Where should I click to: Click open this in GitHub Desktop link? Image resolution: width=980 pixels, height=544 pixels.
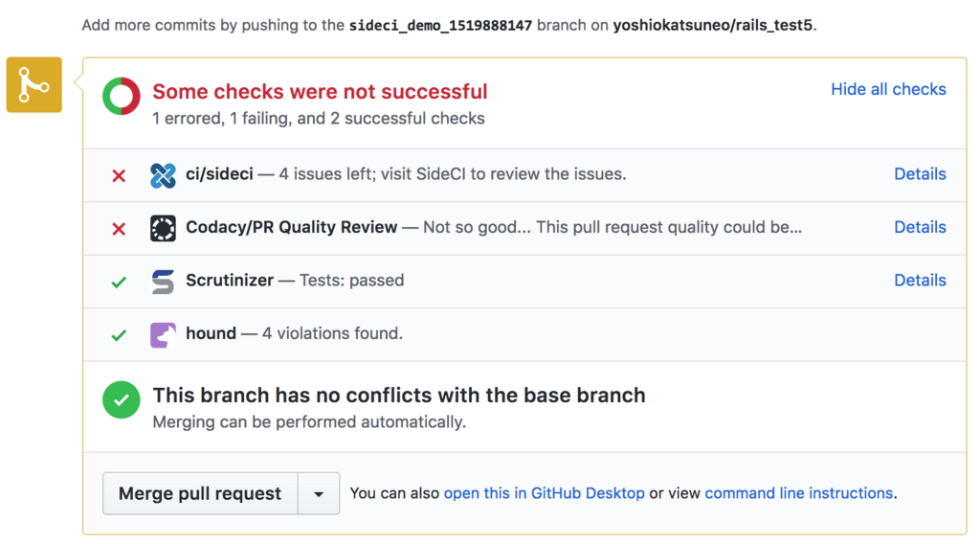click(x=544, y=493)
